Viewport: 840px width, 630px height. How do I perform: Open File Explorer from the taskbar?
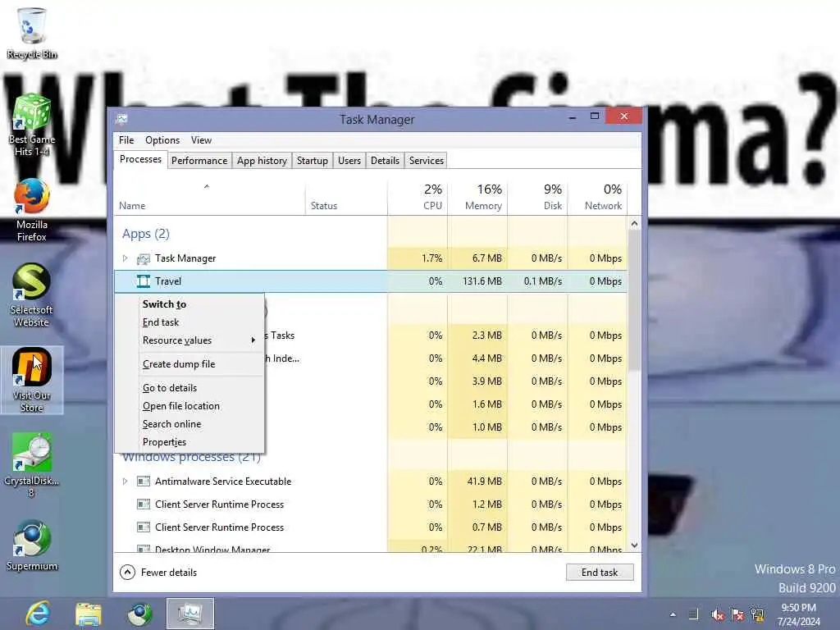pyautogui.click(x=89, y=614)
